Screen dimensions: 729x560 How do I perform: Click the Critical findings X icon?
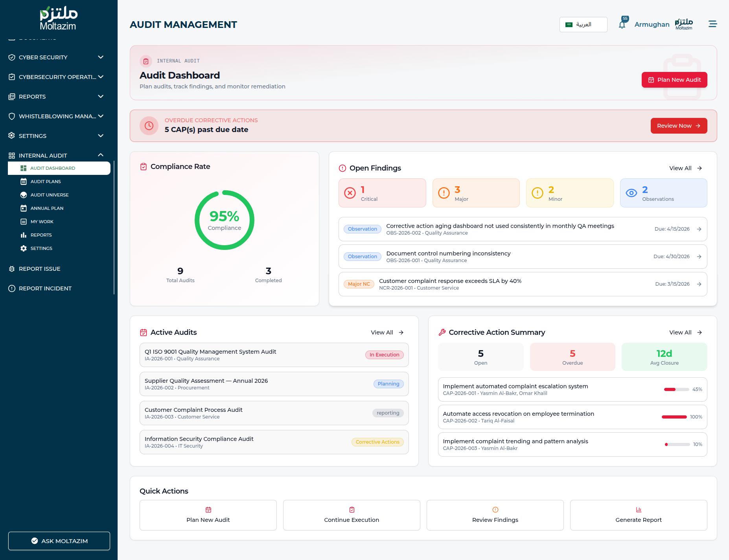coord(350,193)
